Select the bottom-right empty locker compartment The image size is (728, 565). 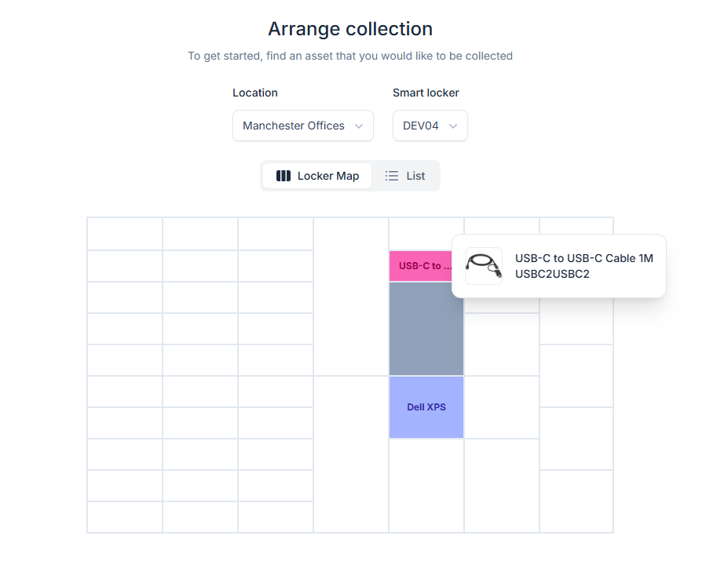pyautogui.click(x=576, y=501)
